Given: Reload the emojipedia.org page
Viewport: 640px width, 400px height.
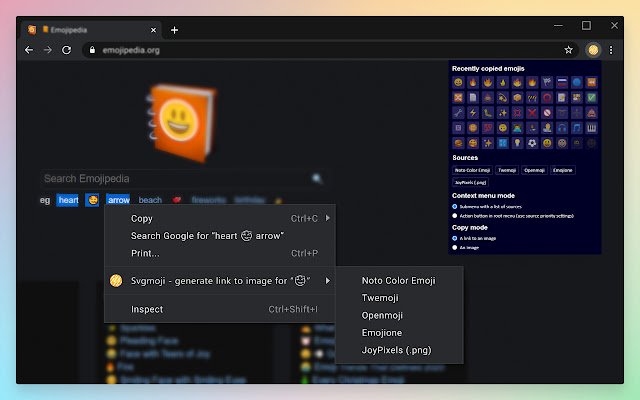Looking at the screenshot, I should coord(67,50).
